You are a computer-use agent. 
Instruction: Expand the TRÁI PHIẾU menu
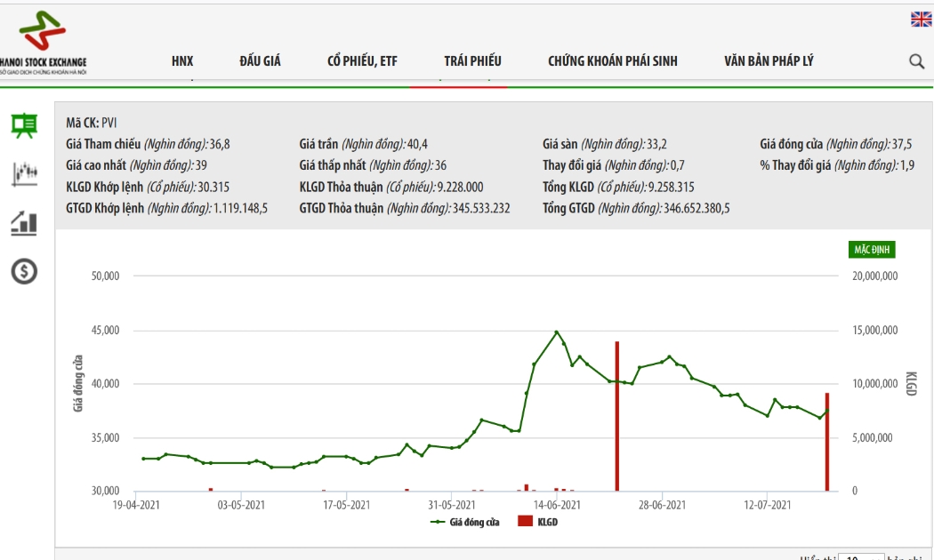[x=472, y=60]
